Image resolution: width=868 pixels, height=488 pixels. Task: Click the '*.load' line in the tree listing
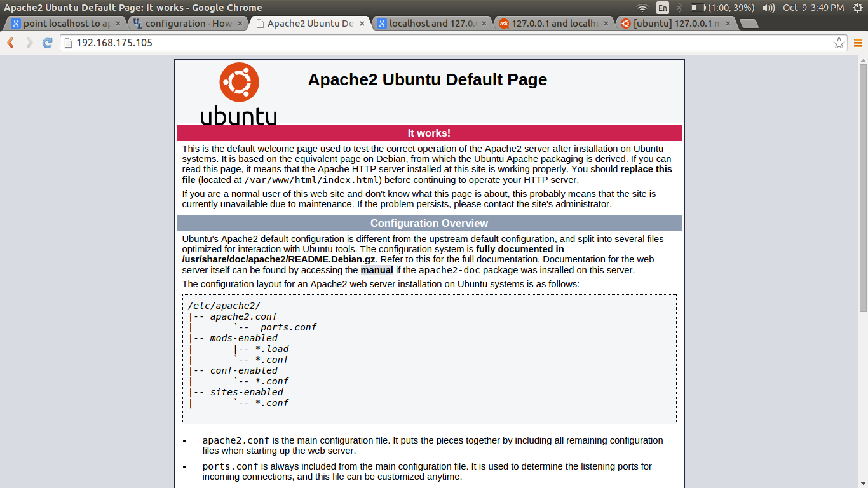tap(272, 349)
